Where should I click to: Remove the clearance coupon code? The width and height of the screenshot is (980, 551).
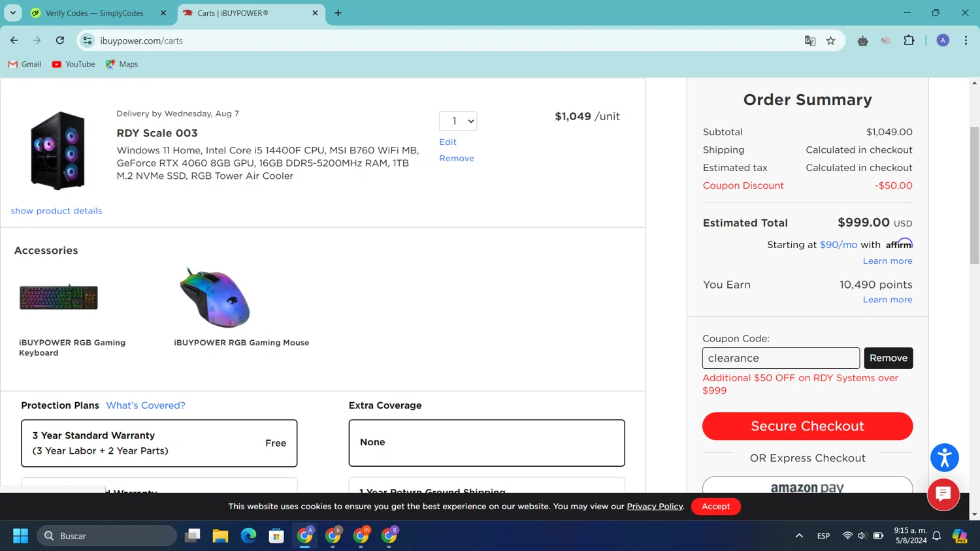[889, 358]
